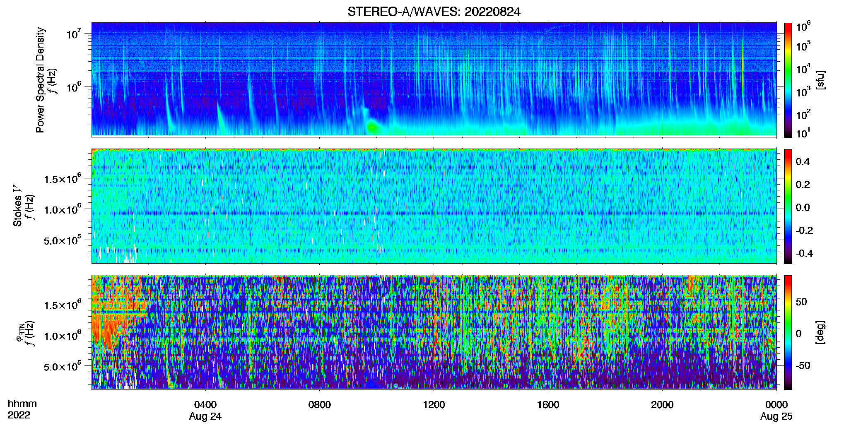Viewport: 868px width, 447px height.
Task: Click the title "STEREO-A/WAVES: 20220824"
Action: click(x=434, y=12)
